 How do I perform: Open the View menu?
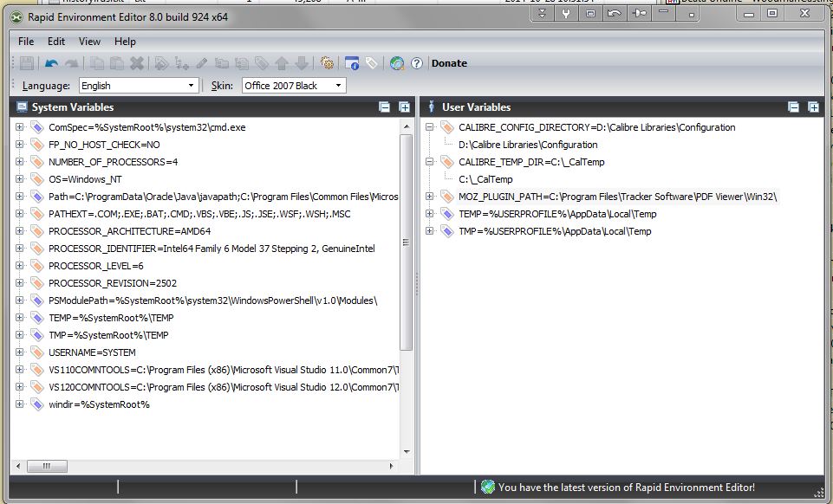click(89, 42)
